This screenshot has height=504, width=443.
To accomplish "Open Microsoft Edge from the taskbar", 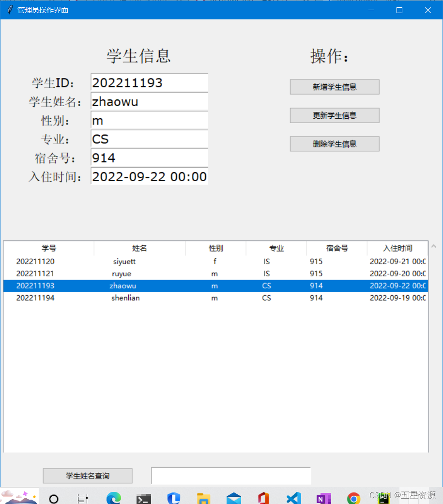I will point(114,498).
